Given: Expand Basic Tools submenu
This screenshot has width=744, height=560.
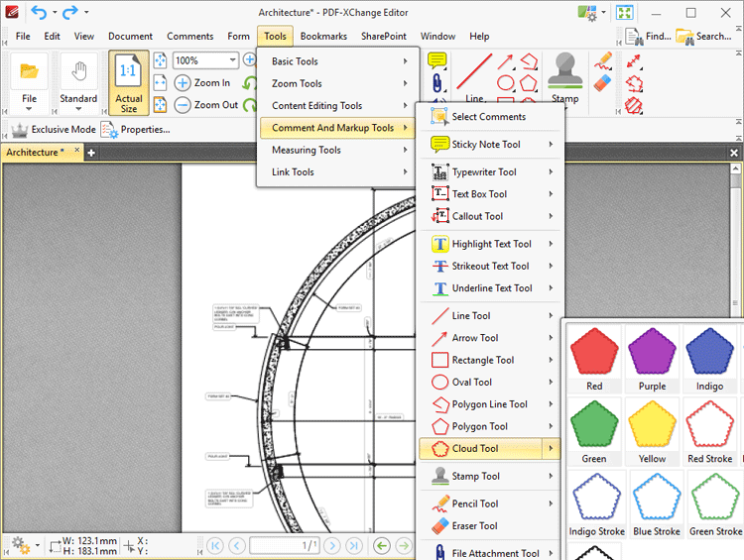Looking at the screenshot, I should click(x=339, y=61).
